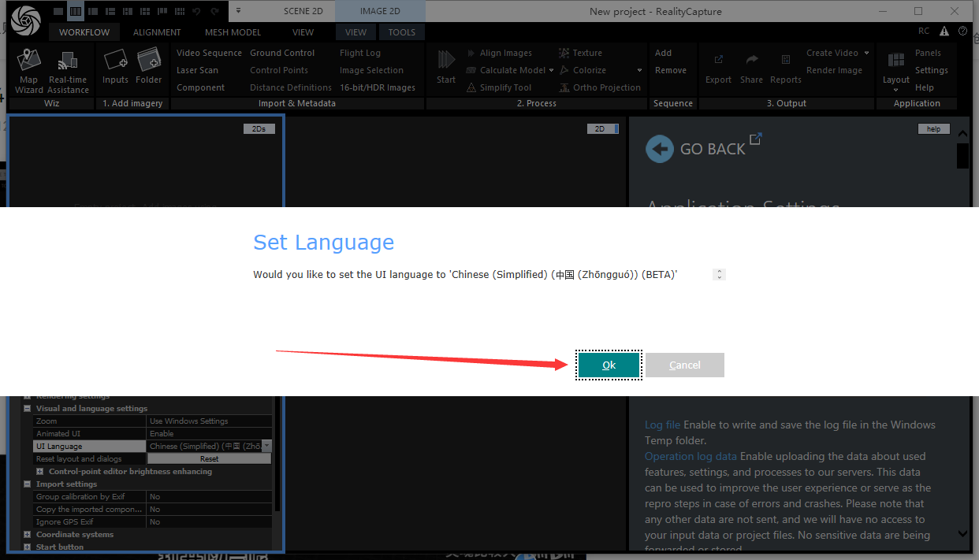This screenshot has height=560, width=979.
Task: Apply Texture to model
Action: [580, 53]
